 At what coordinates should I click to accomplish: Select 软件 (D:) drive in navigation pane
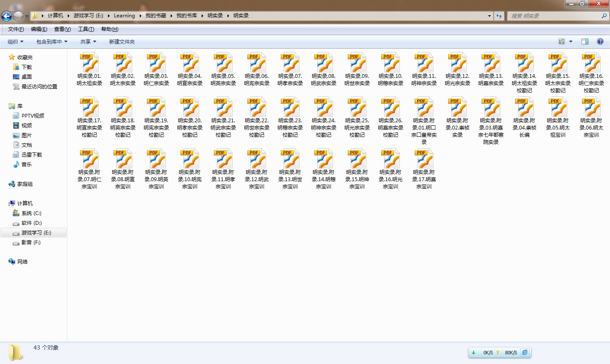[x=31, y=223]
